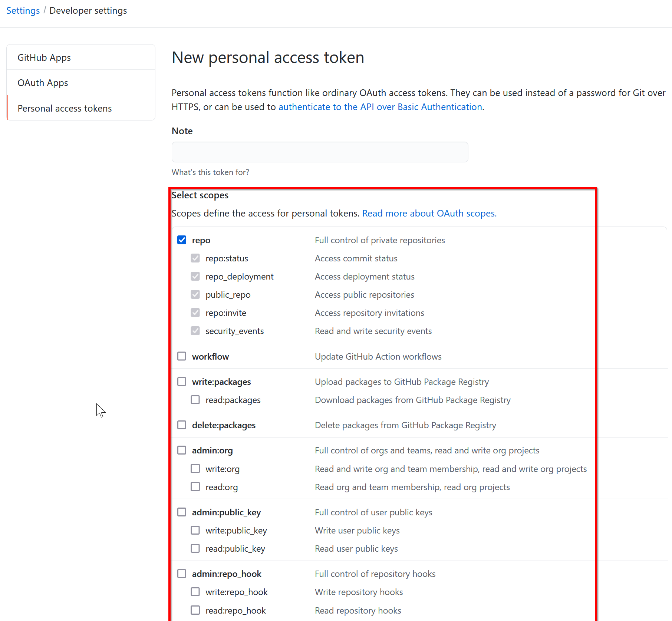
Task: Go to Settings breadcrumb link
Action: coord(23,10)
